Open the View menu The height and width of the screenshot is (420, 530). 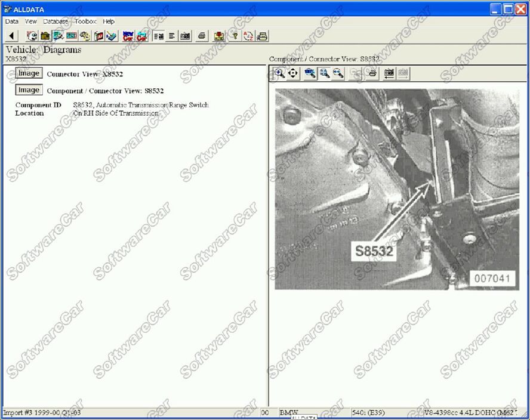point(30,21)
